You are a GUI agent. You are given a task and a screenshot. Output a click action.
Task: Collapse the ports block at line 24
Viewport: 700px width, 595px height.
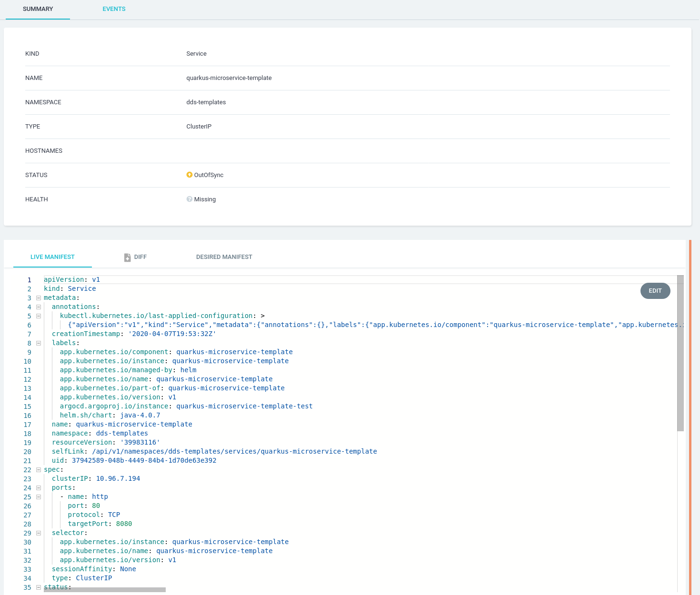(x=39, y=488)
